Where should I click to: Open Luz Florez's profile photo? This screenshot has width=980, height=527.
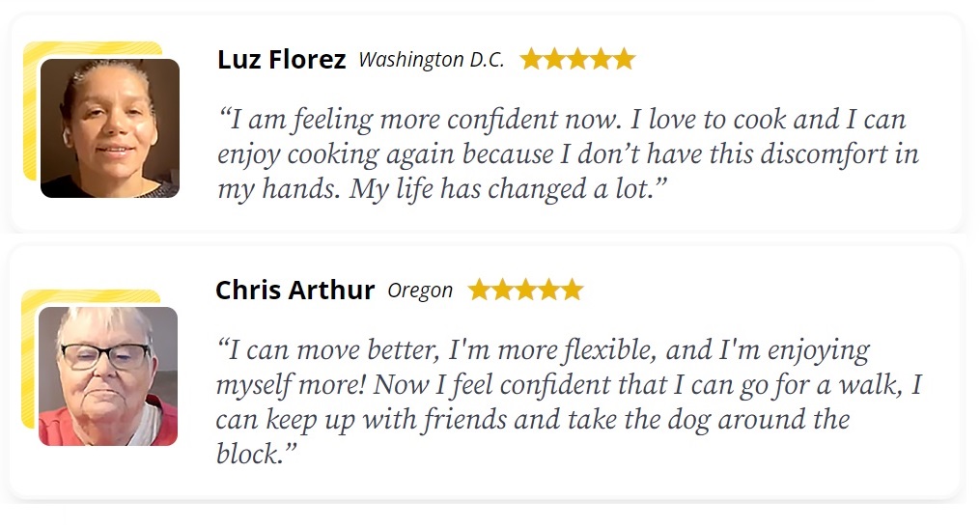110,128
